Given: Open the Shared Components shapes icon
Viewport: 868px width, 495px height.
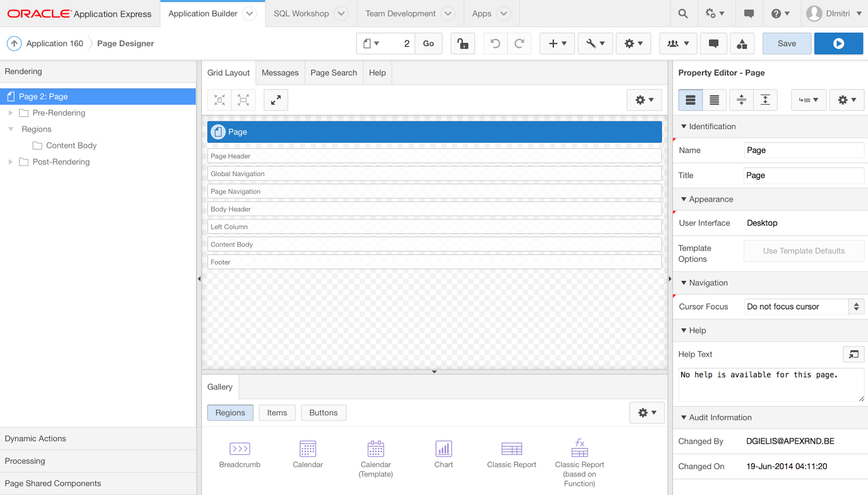Looking at the screenshot, I should [742, 43].
